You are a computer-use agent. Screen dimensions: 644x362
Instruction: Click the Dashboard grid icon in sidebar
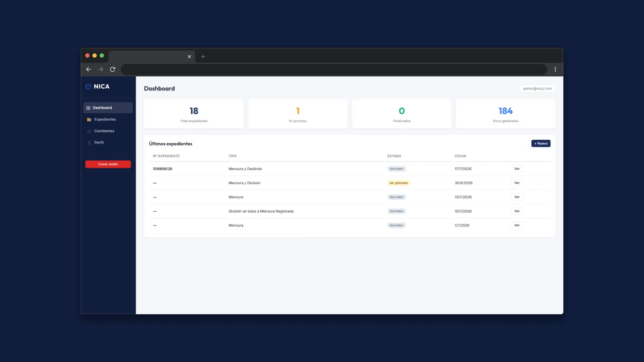coord(88,108)
